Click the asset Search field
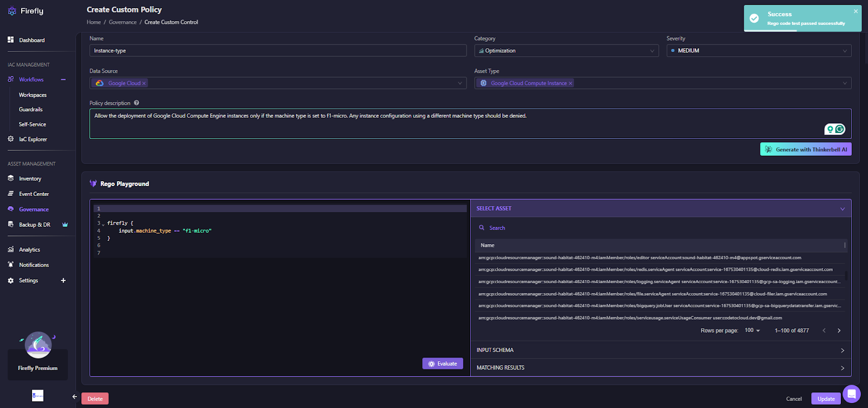Image resolution: width=868 pixels, height=408 pixels. [661, 228]
